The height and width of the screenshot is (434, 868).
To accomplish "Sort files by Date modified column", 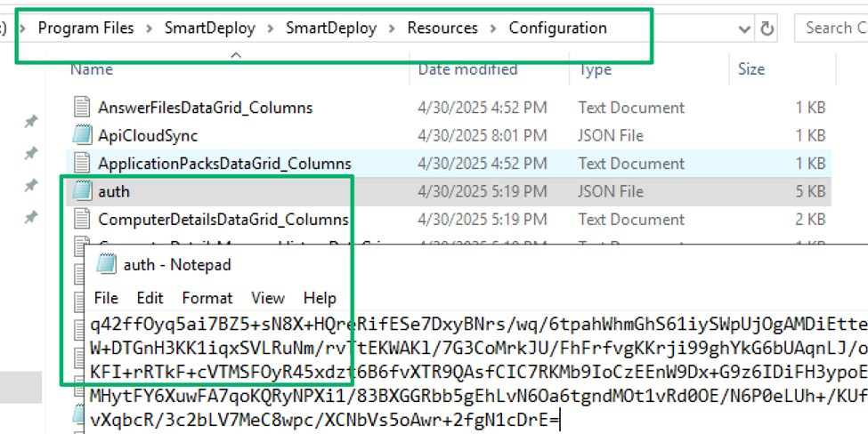I will click(x=467, y=69).
